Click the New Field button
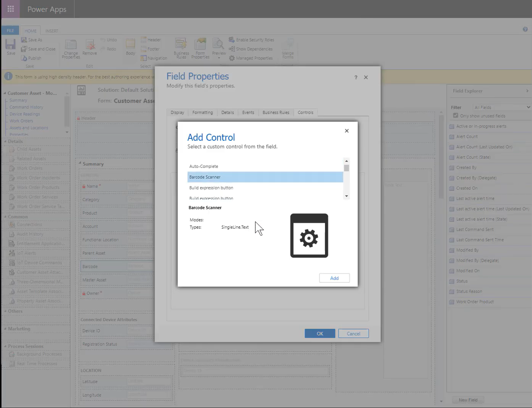532x408 pixels. (468, 400)
